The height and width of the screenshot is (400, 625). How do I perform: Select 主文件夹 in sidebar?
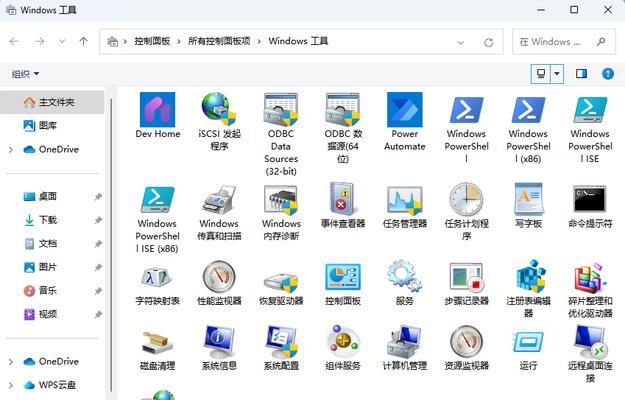pos(53,102)
